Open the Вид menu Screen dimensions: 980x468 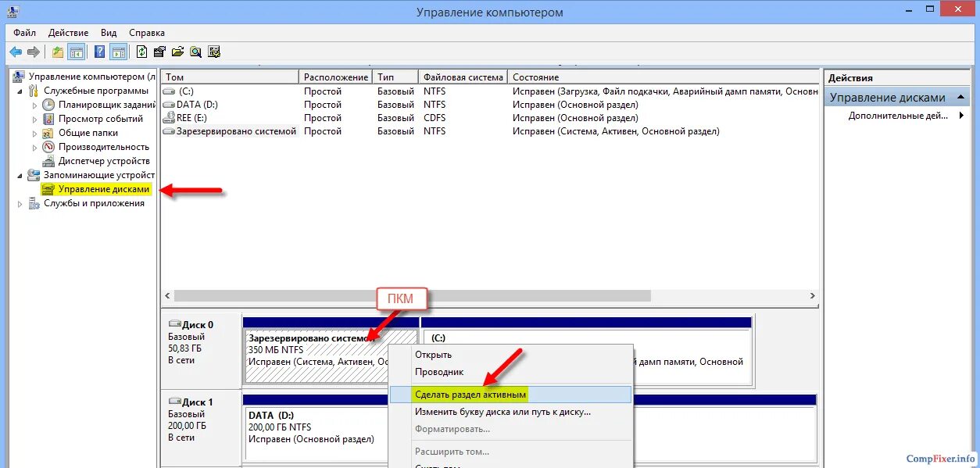(109, 33)
